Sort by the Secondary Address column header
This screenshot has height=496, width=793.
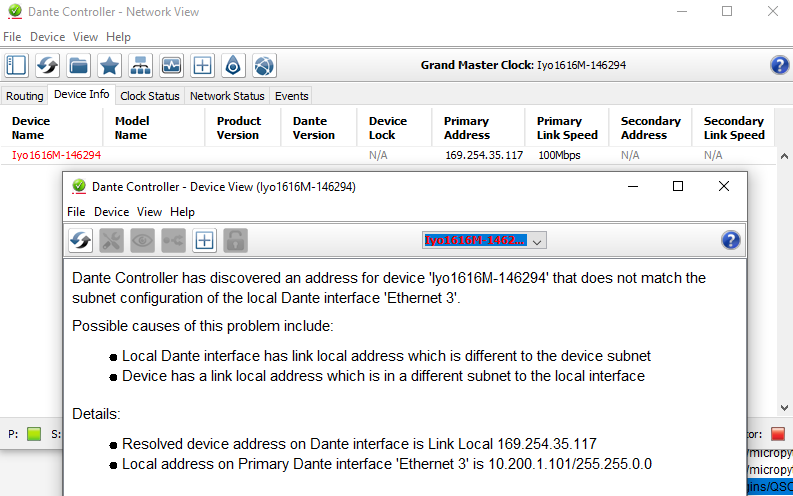pyautogui.click(x=650, y=128)
